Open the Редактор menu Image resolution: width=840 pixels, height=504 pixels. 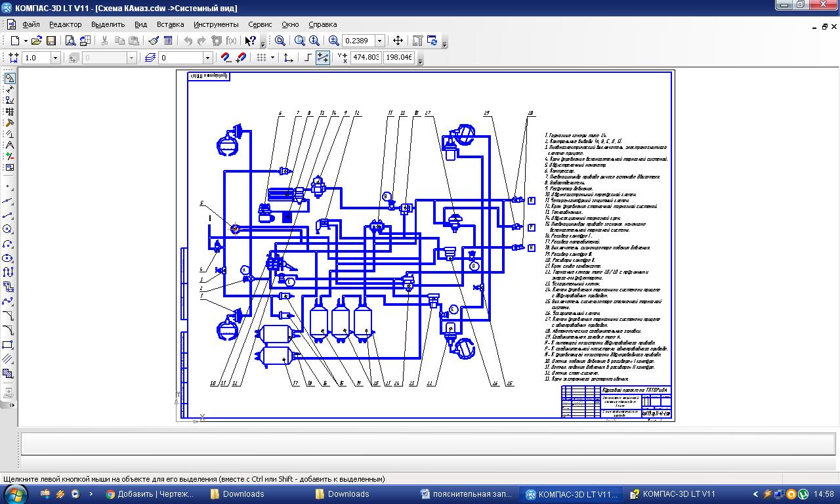[x=66, y=24]
